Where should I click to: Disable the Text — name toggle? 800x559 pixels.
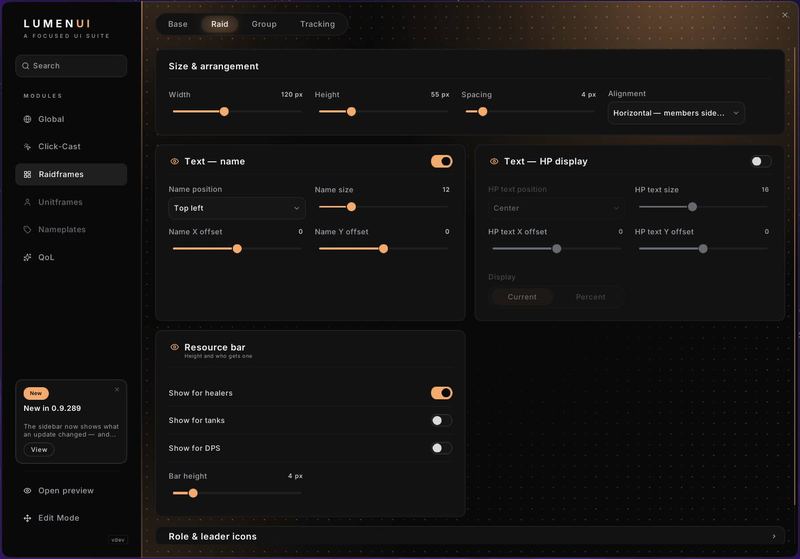pos(441,161)
